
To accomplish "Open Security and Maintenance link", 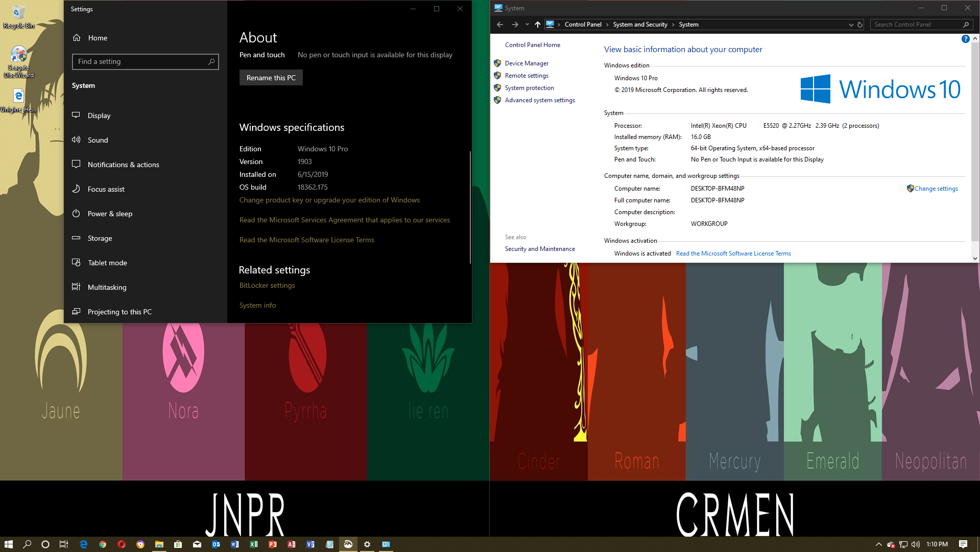I will coord(540,249).
